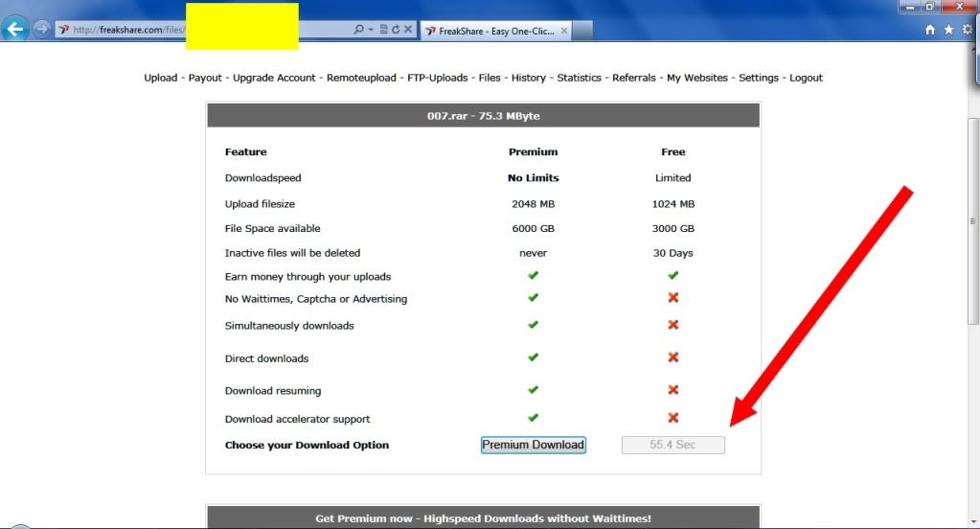The height and width of the screenshot is (529, 980).
Task: Click the Premium Download button
Action: point(534,445)
